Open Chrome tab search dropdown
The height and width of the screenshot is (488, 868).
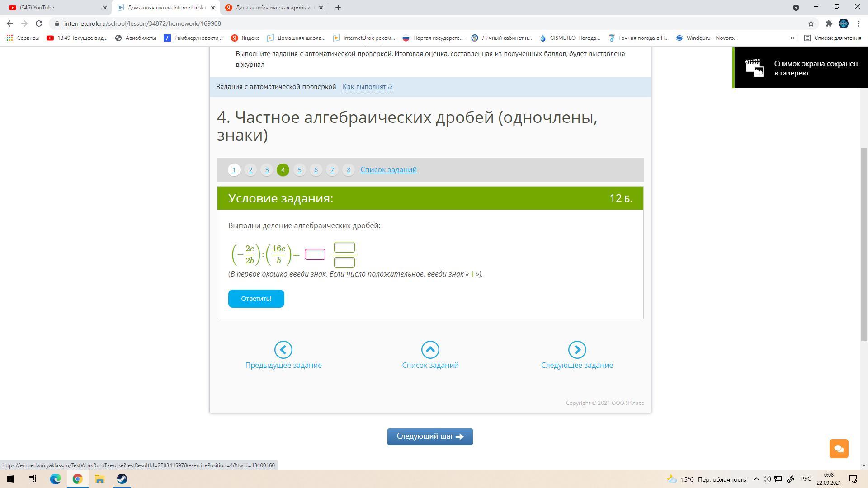[x=796, y=8]
